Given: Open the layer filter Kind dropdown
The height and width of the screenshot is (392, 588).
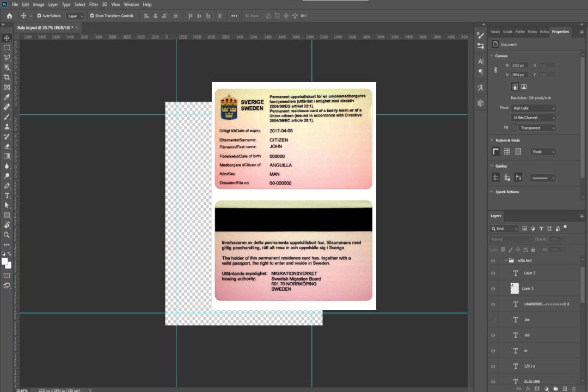Looking at the screenshot, I should [504, 229].
